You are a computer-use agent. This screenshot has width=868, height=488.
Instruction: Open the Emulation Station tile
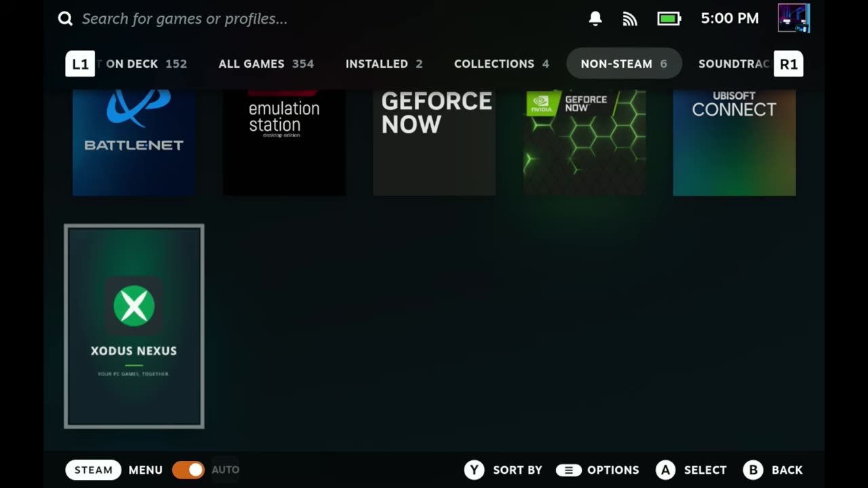(x=284, y=142)
